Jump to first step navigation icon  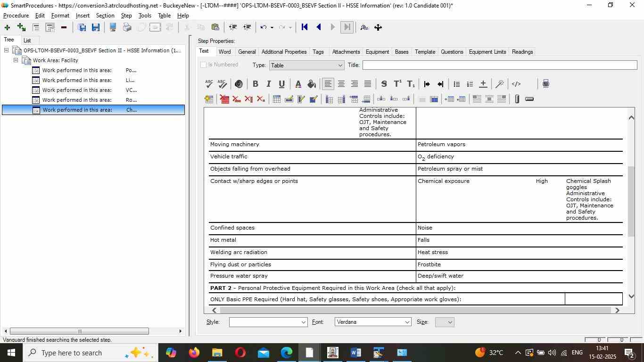[x=305, y=27]
